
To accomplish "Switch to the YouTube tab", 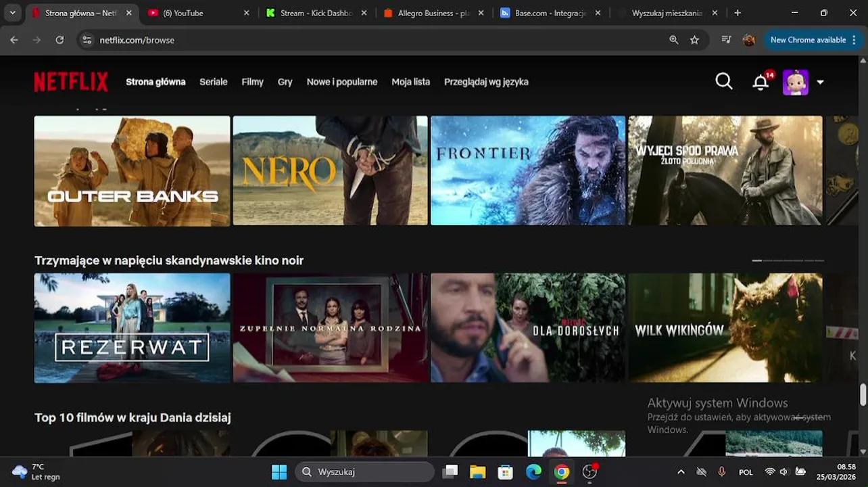I will pos(197,13).
